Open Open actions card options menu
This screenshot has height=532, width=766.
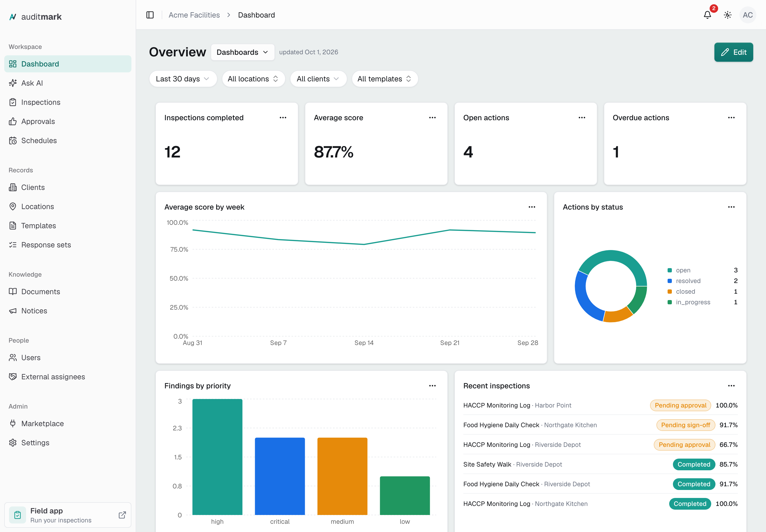[x=582, y=118]
